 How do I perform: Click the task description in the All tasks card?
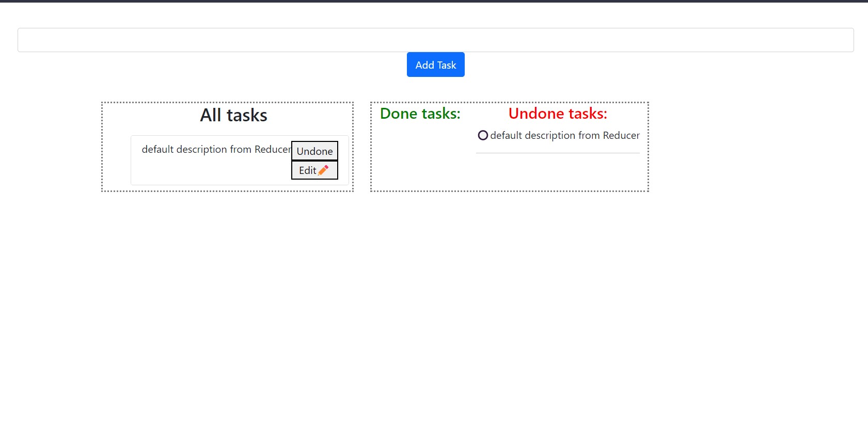click(216, 149)
